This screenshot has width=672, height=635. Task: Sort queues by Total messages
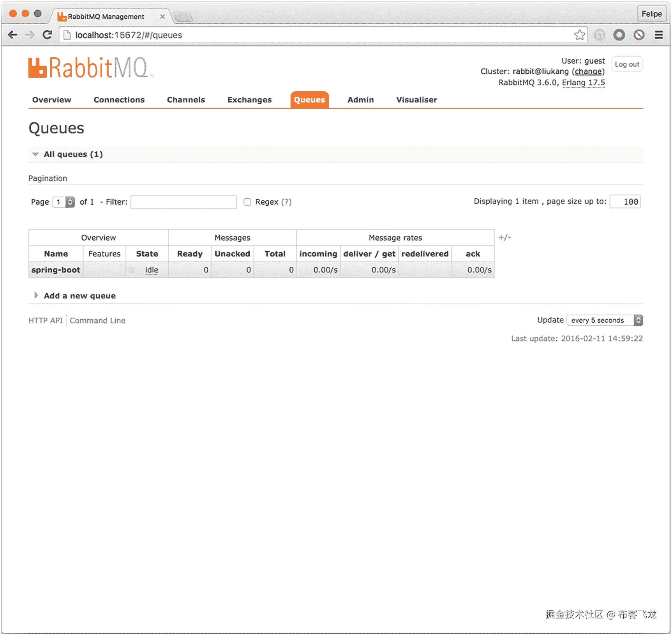pyautogui.click(x=275, y=254)
